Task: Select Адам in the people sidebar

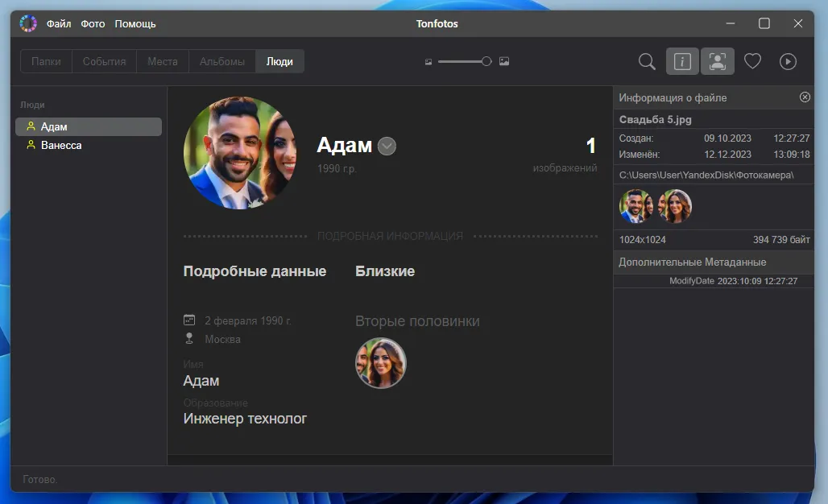Action: click(56, 126)
